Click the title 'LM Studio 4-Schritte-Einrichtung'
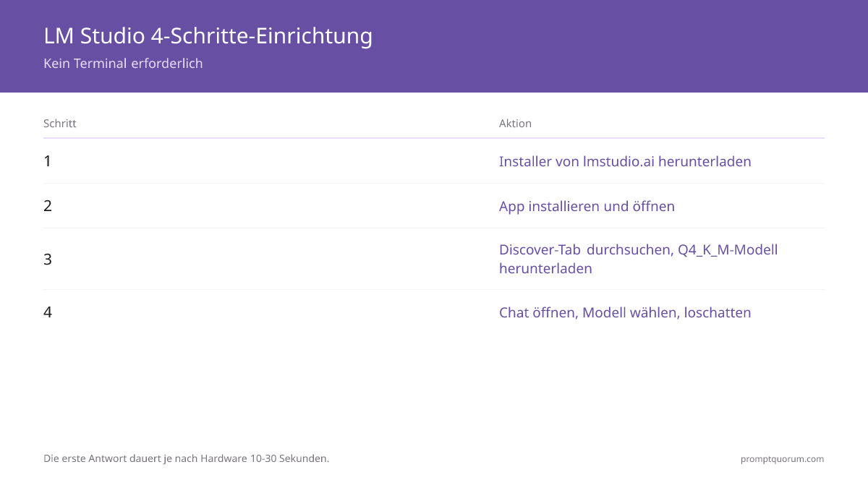Image resolution: width=868 pixels, height=488 pixels. (208, 35)
